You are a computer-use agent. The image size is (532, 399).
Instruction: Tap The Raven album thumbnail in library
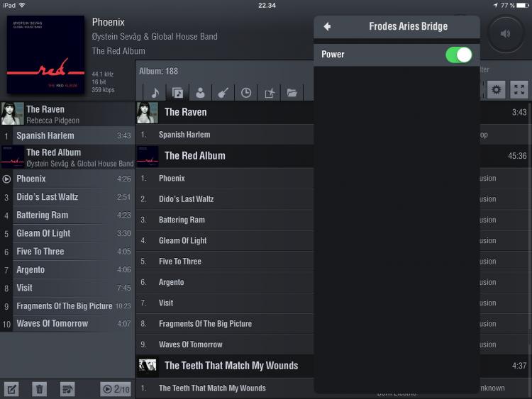148,113
